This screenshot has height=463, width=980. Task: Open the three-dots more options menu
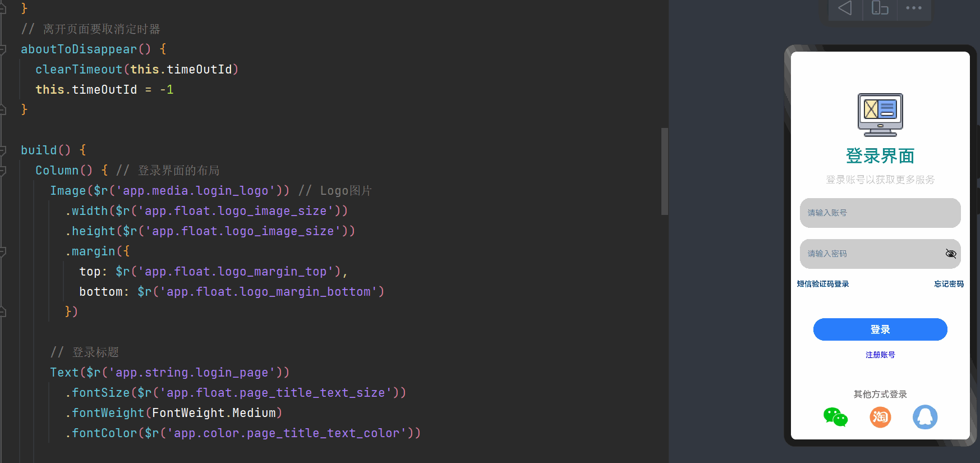pyautogui.click(x=914, y=8)
